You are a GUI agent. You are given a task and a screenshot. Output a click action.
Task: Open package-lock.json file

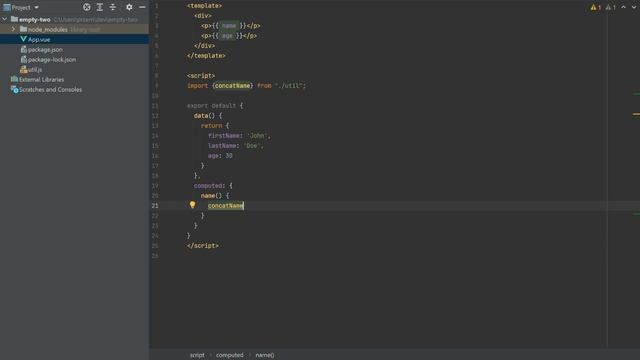point(52,60)
